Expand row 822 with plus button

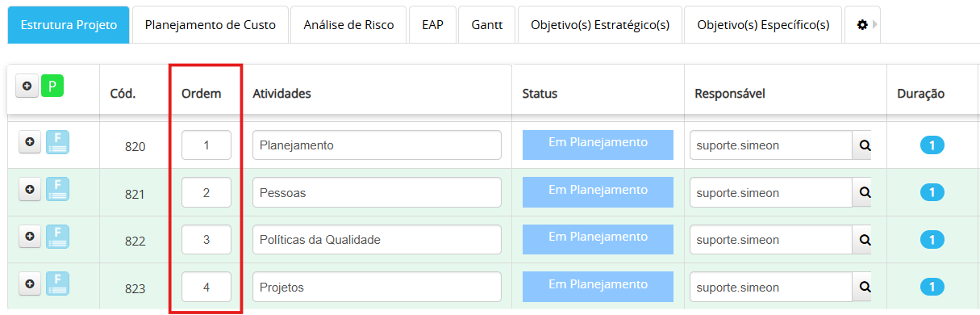click(x=30, y=237)
